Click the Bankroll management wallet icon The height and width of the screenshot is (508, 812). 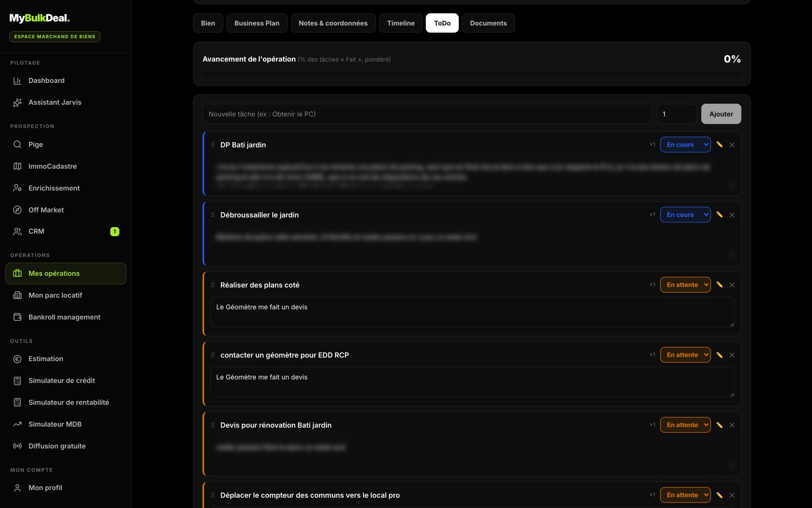point(17,317)
